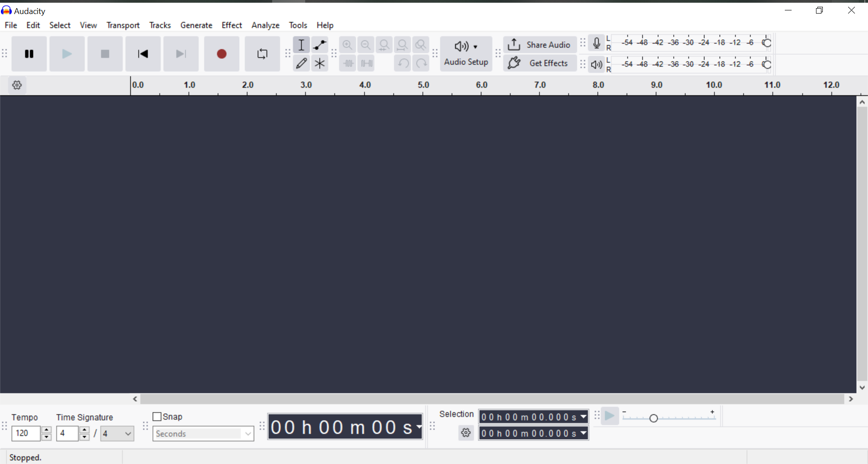Click the speaker playback meter icon
868x464 pixels.
596,64
